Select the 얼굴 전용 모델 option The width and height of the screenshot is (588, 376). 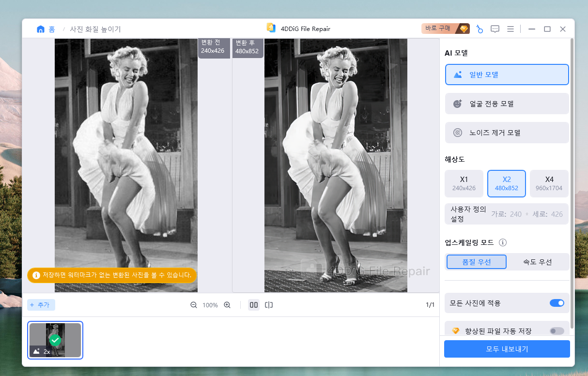(507, 104)
